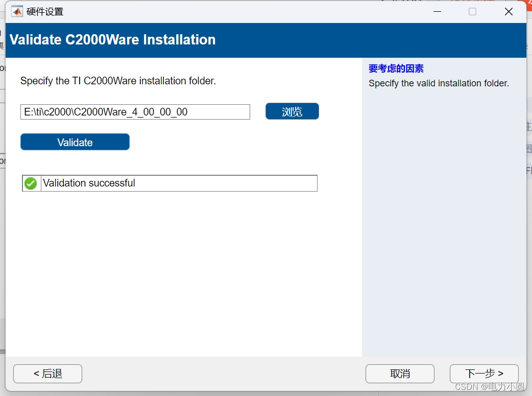The width and height of the screenshot is (532, 396).
Task: Open the 浏览 (Browse) folder picker
Action: [292, 111]
